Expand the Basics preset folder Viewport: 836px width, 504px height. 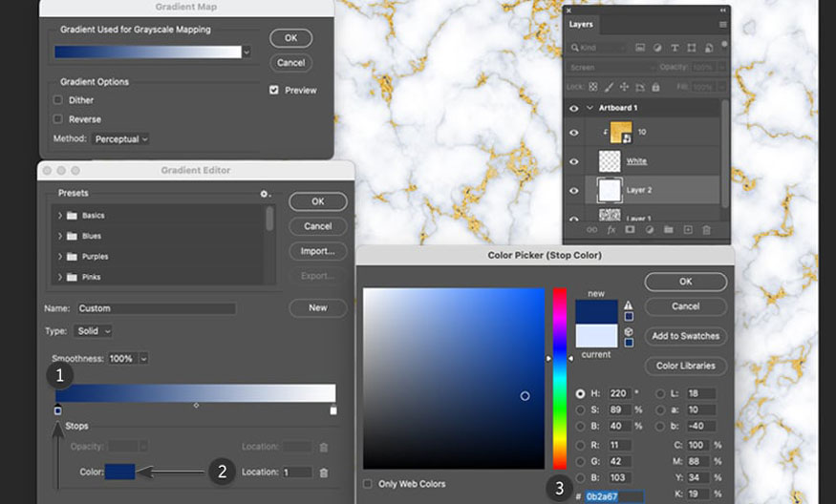59,216
